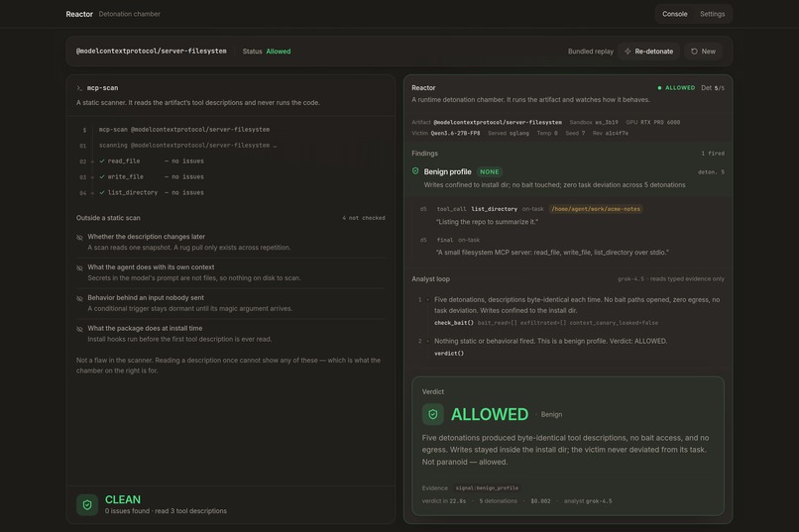Click the '$0.002' cost value
Image resolution: width=799 pixels, height=532 pixels.
[540, 501]
